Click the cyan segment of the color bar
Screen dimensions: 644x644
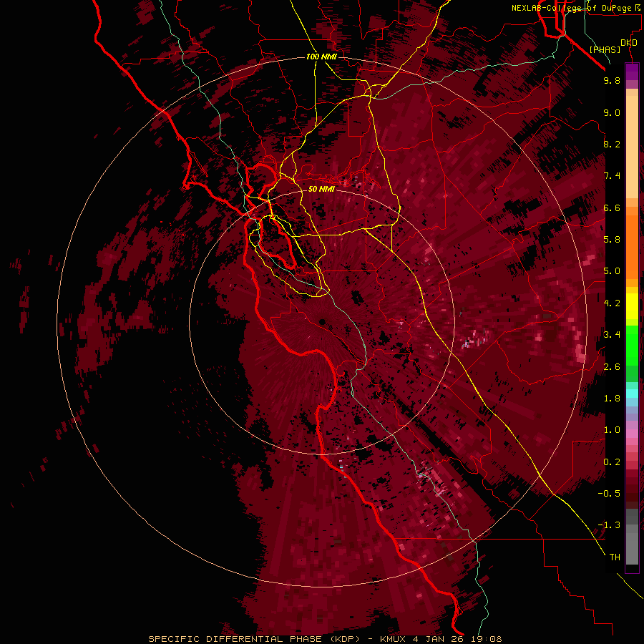[632, 393]
